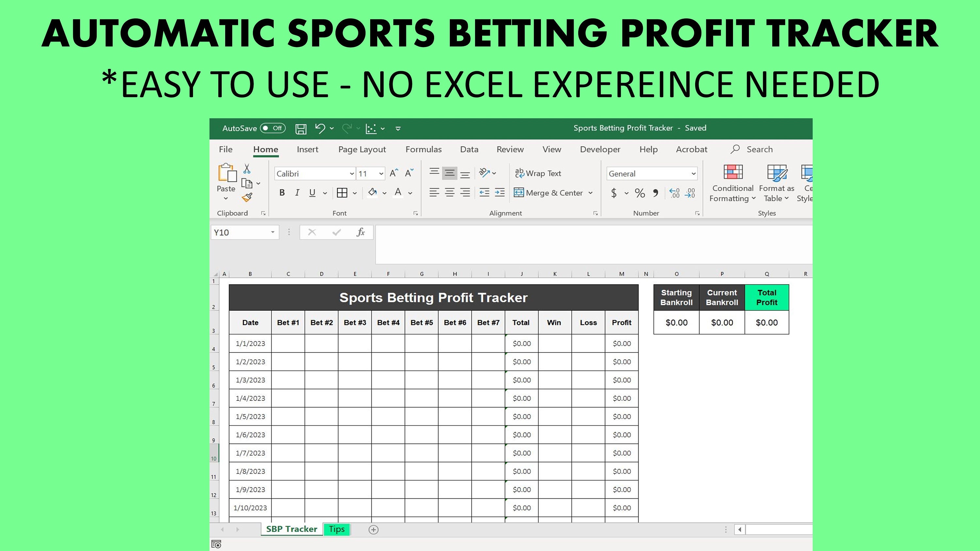Click the font color swatch
Screen dimensions: 980x551
[398, 194]
